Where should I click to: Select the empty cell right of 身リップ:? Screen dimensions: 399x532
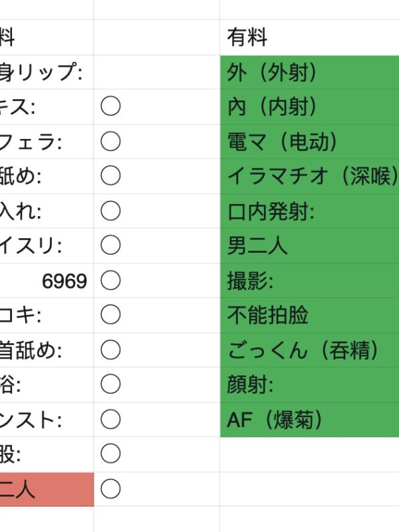tap(156, 72)
